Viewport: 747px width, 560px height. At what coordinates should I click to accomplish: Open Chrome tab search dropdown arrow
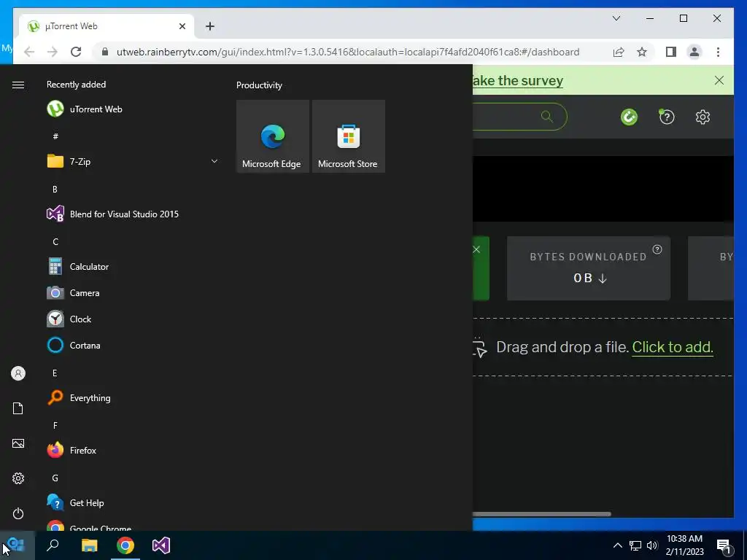click(x=616, y=18)
